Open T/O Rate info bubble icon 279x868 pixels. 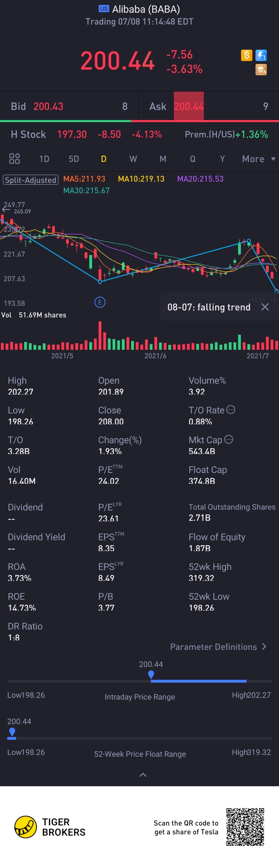[x=231, y=410]
